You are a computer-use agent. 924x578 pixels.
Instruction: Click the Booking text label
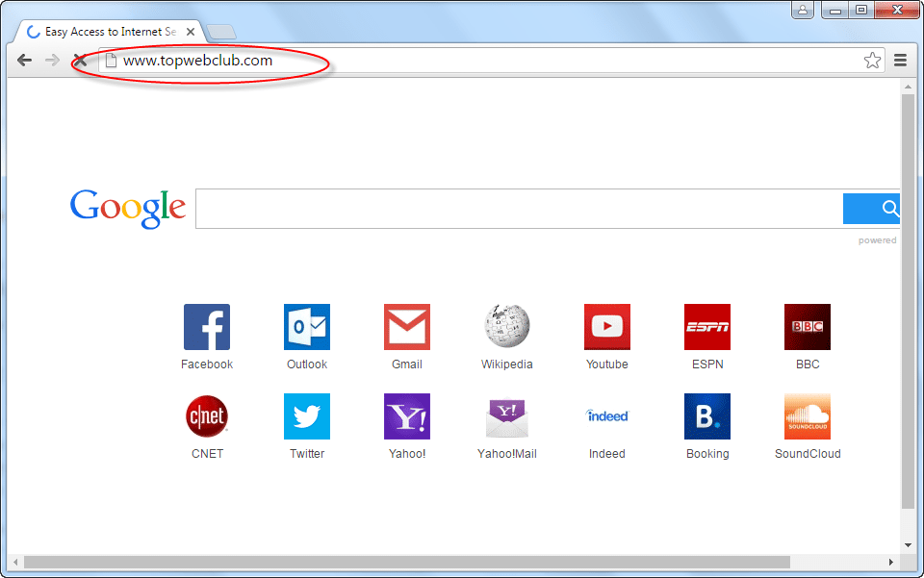pyautogui.click(x=707, y=454)
